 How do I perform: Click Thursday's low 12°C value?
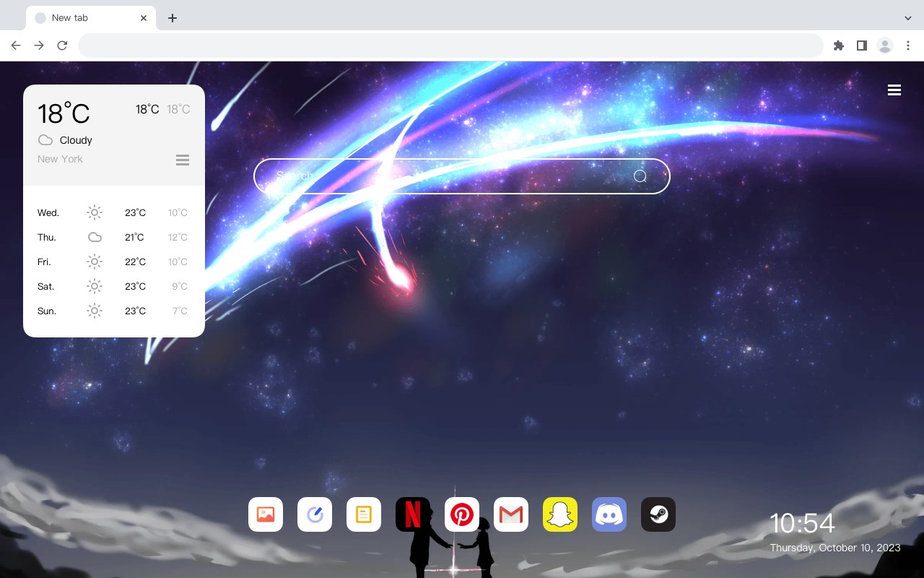pyautogui.click(x=178, y=237)
